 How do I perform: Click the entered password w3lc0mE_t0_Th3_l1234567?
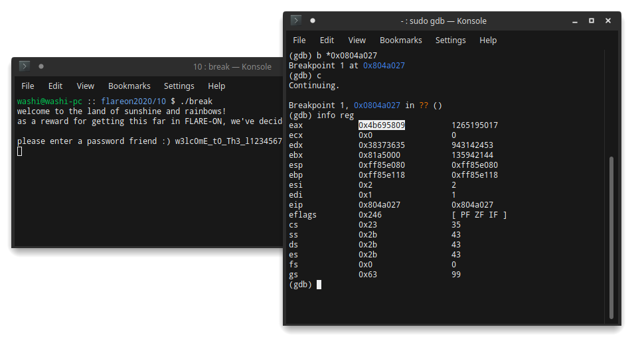229,141
